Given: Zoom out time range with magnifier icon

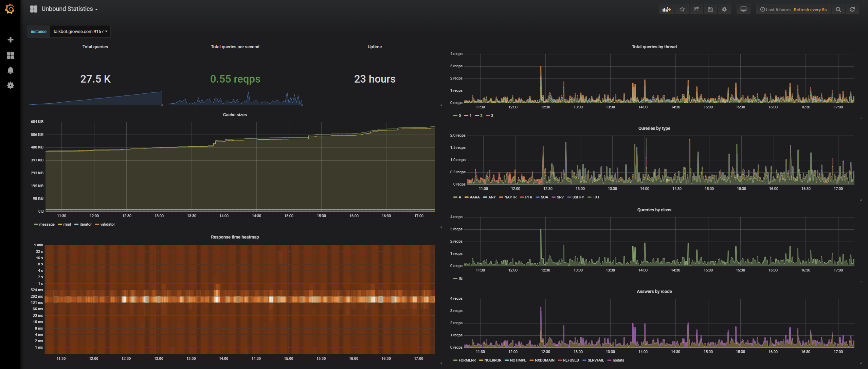Looking at the screenshot, I should point(838,10).
